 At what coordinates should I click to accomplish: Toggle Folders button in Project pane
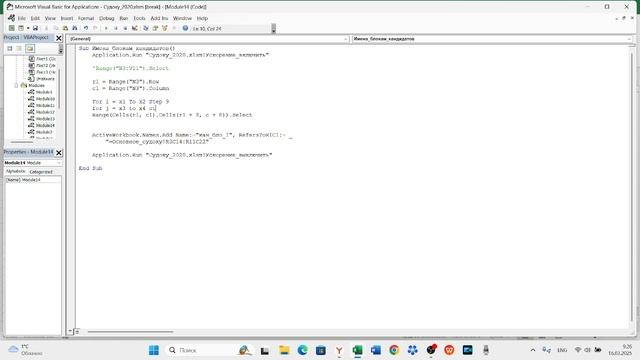pos(30,49)
